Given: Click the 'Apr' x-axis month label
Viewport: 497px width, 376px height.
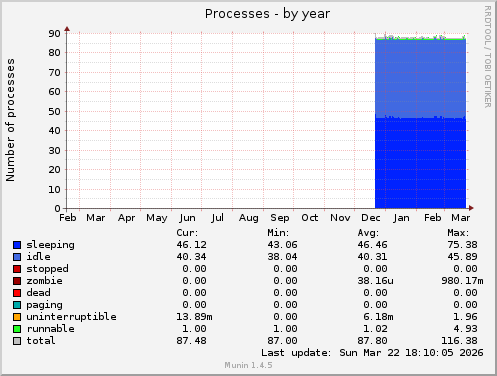Looking at the screenshot, I should pos(127,218).
